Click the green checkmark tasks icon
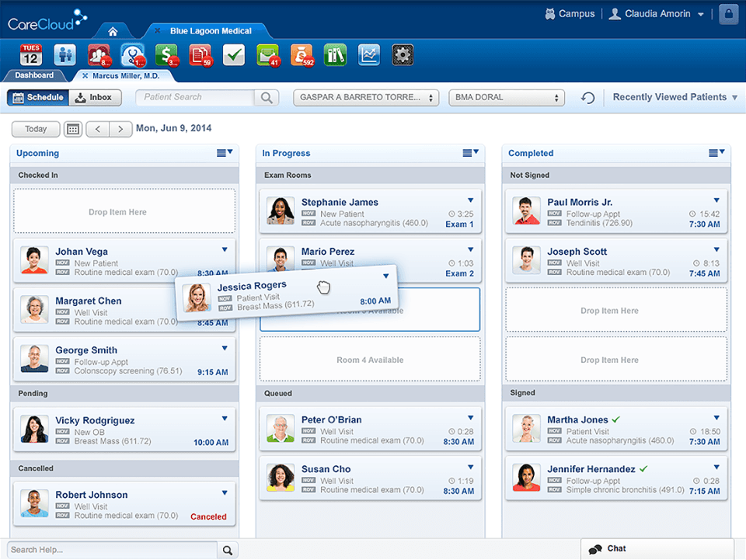The image size is (746, 560). 234,55
